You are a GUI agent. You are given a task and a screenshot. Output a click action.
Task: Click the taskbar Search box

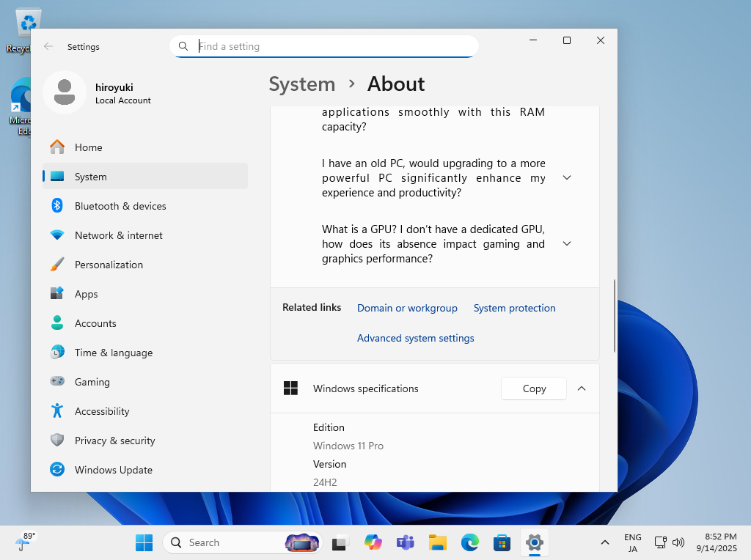[242, 542]
